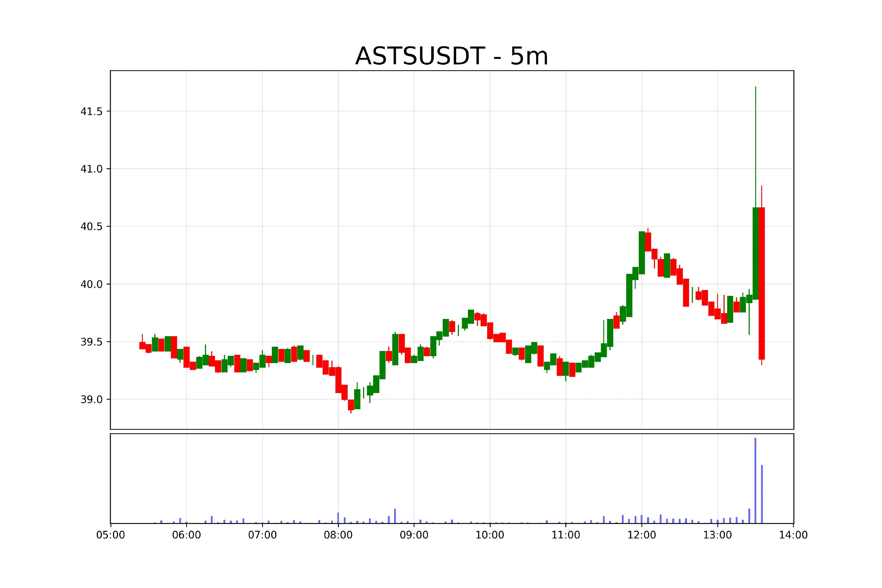The image size is (882, 588).
Task: Click the 39.5 price axis label
Action: [x=92, y=342]
